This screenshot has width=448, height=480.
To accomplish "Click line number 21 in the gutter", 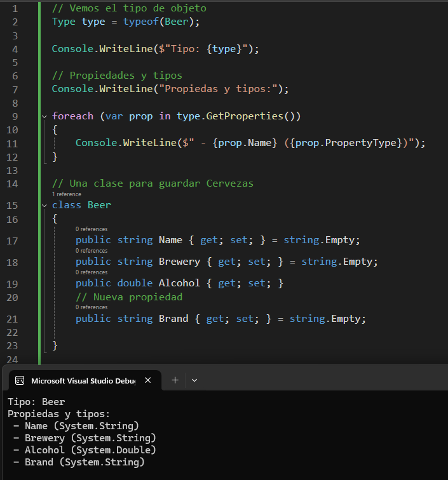I will pos(12,319).
